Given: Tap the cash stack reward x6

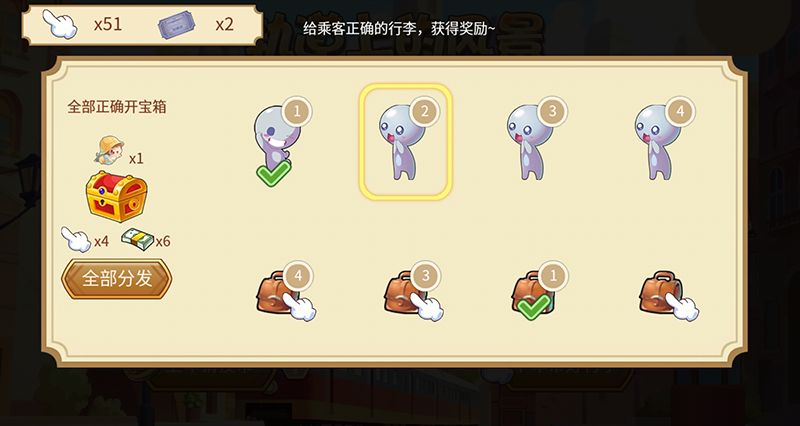Looking at the screenshot, I should tap(145, 239).
